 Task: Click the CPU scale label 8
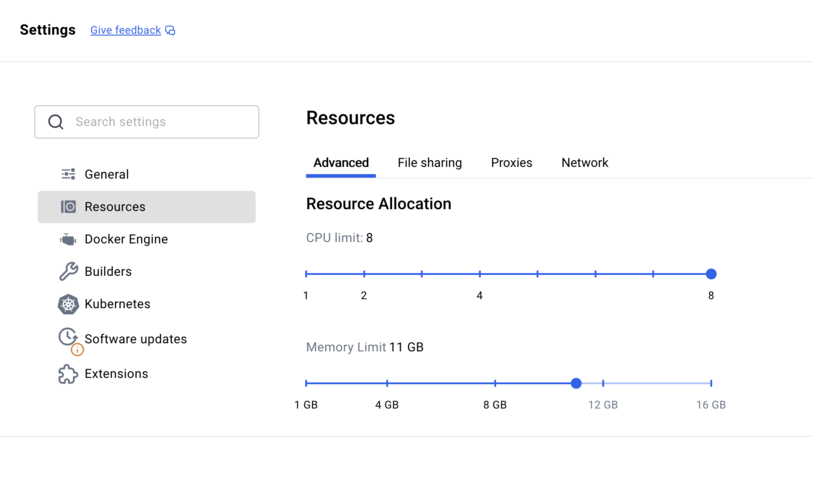pos(711,296)
